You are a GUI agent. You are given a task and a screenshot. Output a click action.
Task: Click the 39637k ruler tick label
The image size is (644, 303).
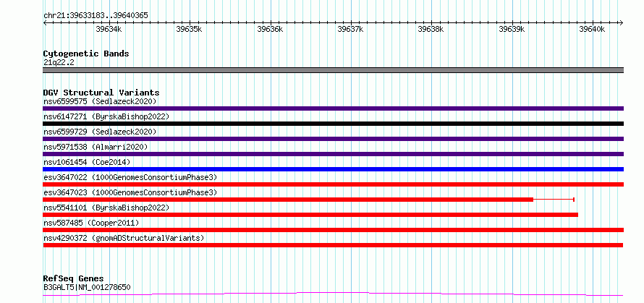pyautogui.click(x=351, y=29)
